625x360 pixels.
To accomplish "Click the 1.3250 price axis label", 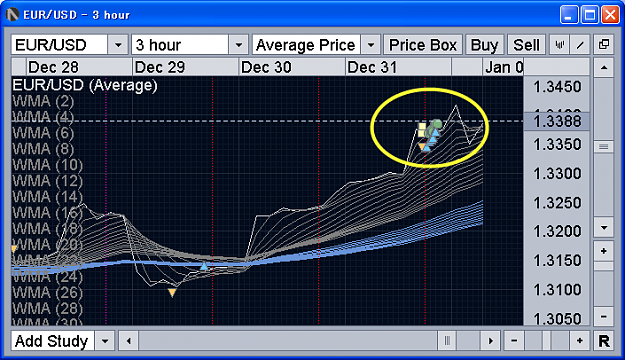I will 557,203.
